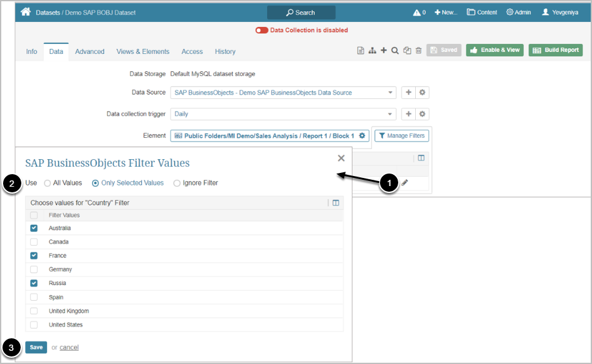Select the Ignore Filter radio option

coord(177,183)
